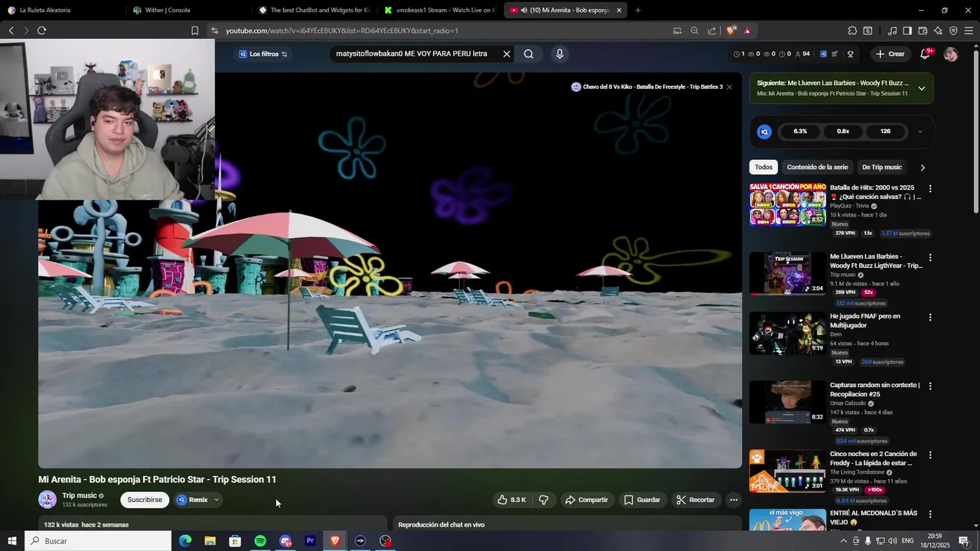Open Brave Wallet icon

pos(923,31)
